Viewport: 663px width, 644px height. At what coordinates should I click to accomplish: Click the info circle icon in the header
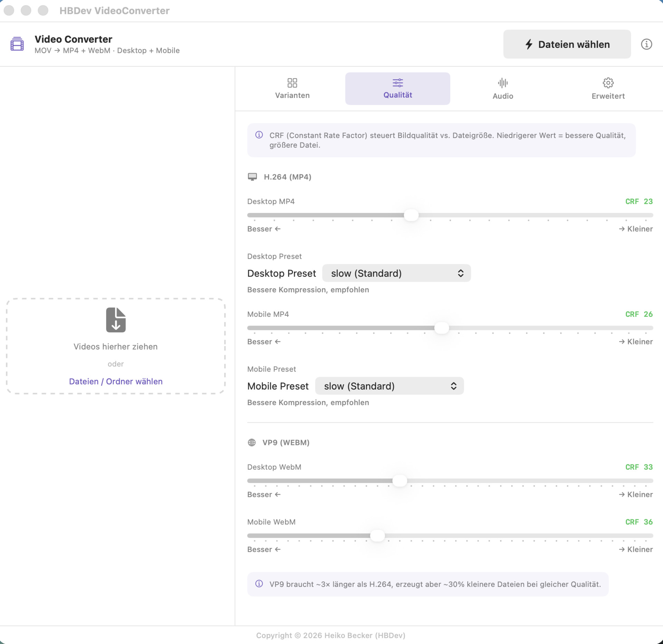pyautogui.click(x=646, y=44)
